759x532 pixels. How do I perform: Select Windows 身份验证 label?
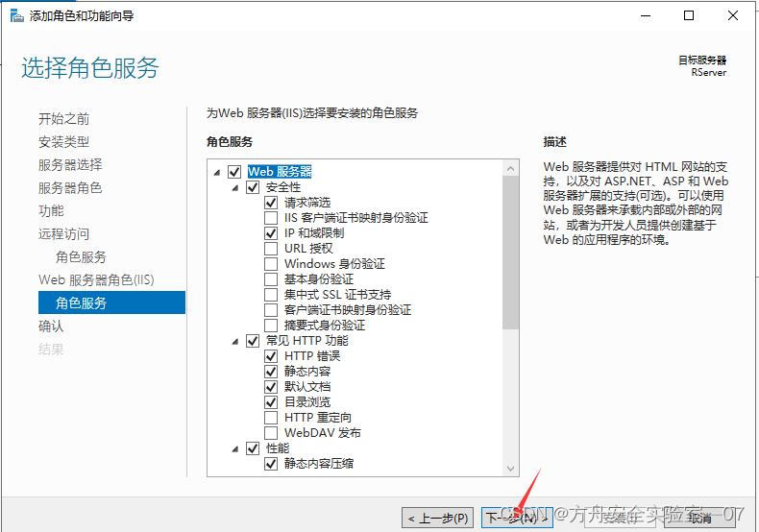(334, 264)
